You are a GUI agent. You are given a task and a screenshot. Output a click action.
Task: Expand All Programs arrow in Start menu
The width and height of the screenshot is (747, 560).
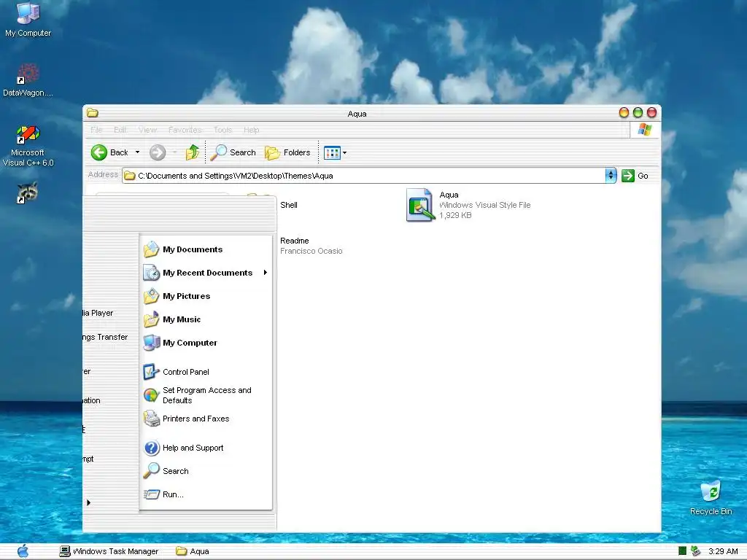(x=88, y=502)
